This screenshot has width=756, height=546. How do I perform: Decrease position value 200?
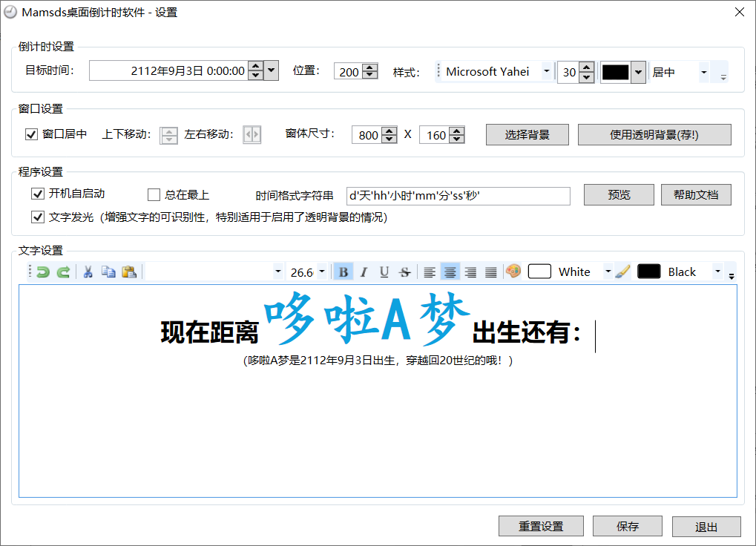[369, 75]
